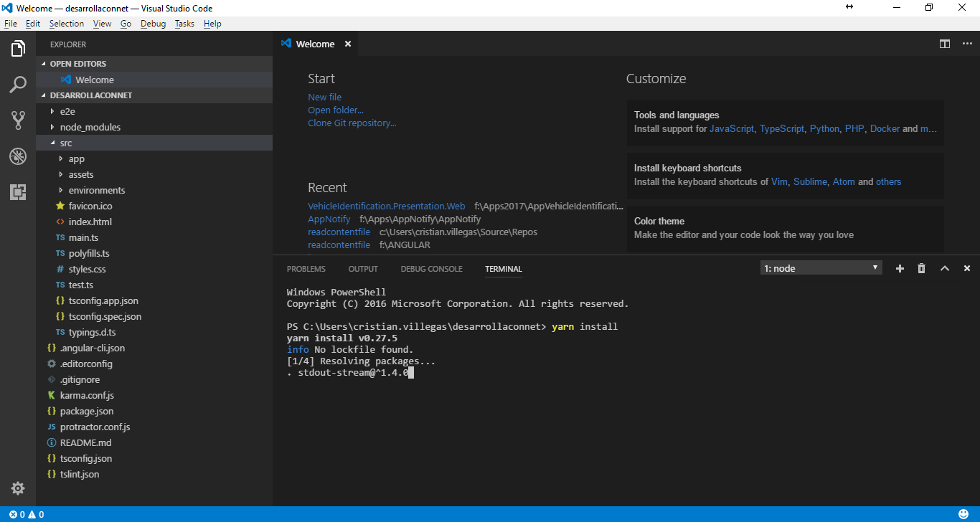Install TypeScript support via the link

click(x=781, y=128)
